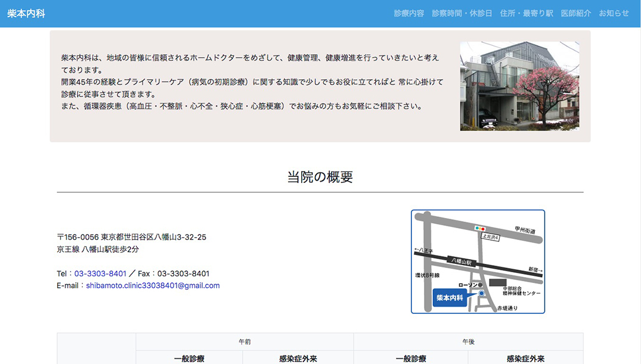This screenshot has width=641, height=364.
Task: Click the postal address text 〒156-0056
Action: [131, 237]
